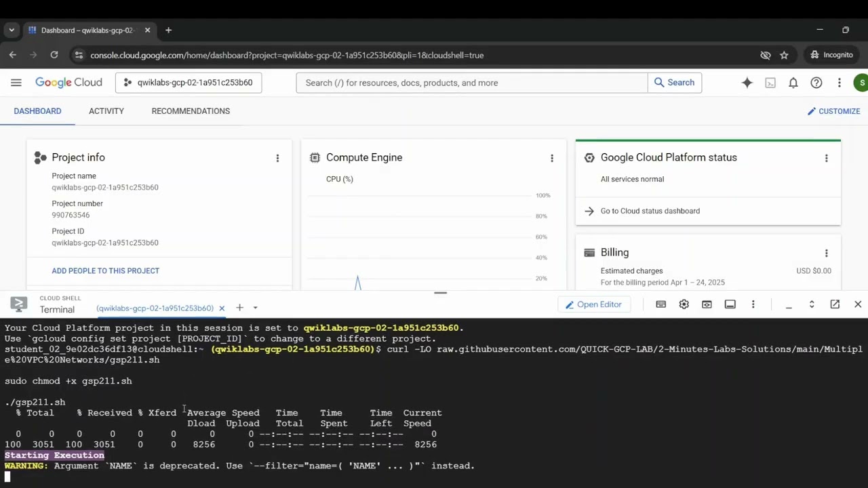The image size is (868, 488).
Task: Select the qwiklabs Cloud Shell terminal tab
Action: 155,308
